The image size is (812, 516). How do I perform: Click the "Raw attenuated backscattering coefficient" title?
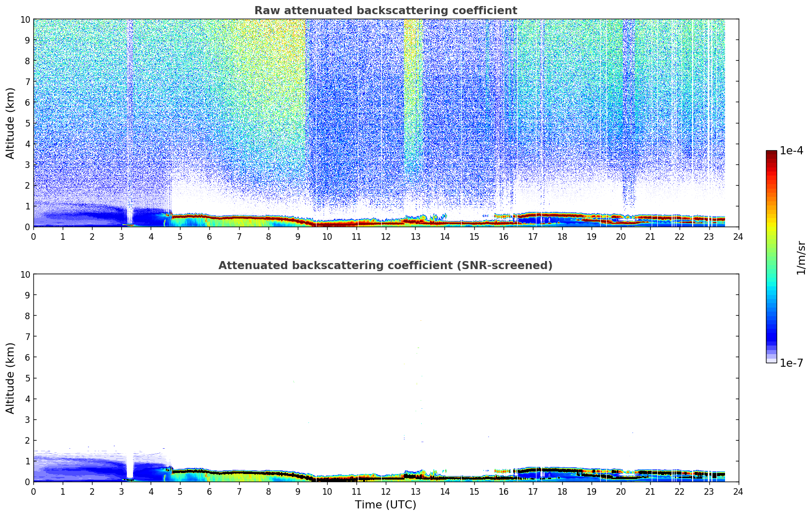pos(385,11)
